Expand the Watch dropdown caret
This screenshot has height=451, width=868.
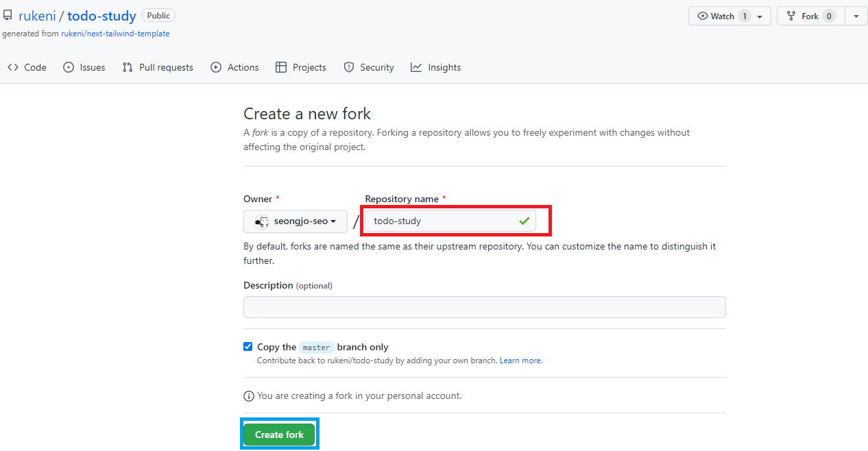pyautogui.click(x=760, y=16)
